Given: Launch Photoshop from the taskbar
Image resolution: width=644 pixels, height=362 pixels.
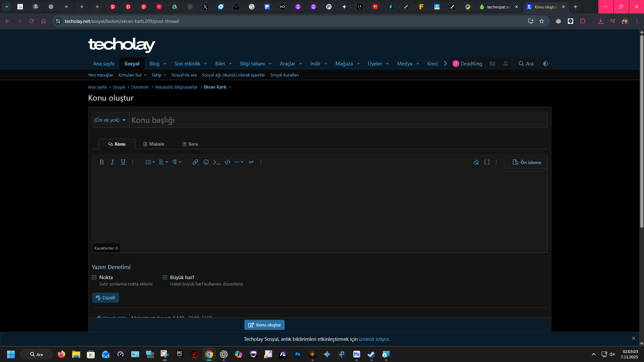Looking at the screenshot, I should click(x=298, y=354).
